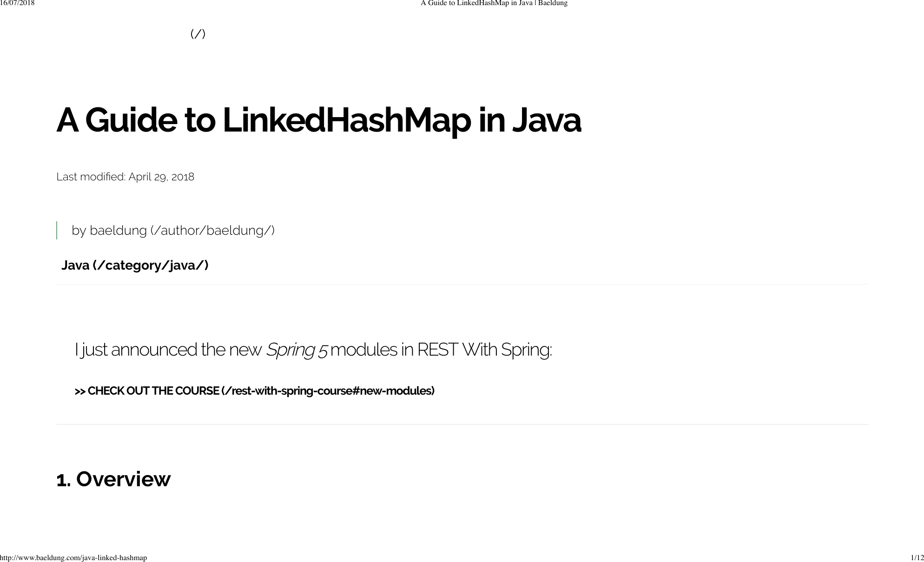This screenshot has height=562, width=924.
Task: Follow the "CHECK OUT THE COURSE" link
Action: (x=153, y=391)
